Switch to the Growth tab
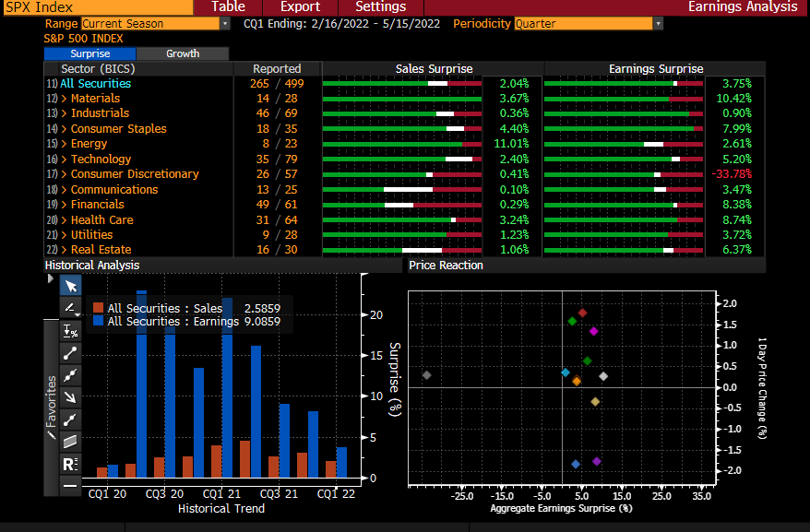This screenshot has height=532, width=810. (183, 53)
